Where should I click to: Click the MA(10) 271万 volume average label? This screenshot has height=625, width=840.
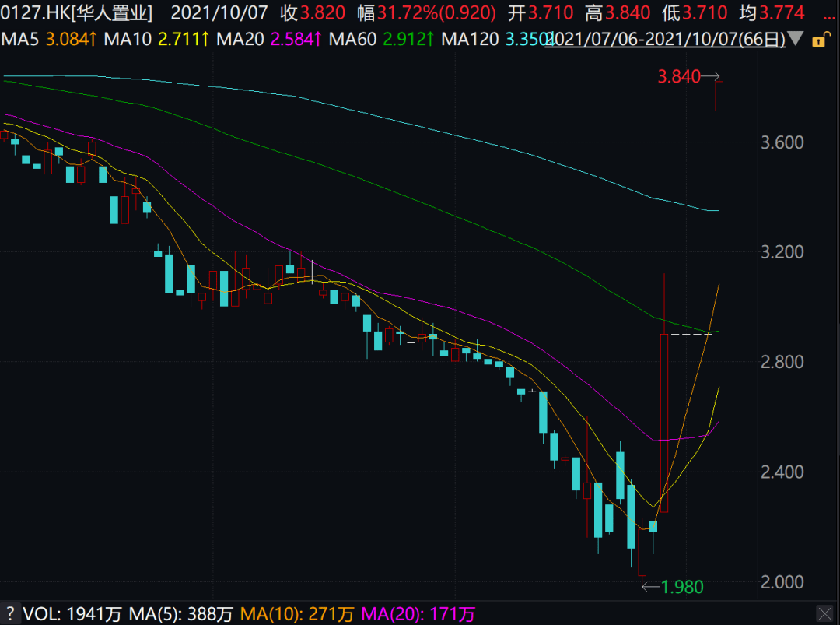point(298,614)
